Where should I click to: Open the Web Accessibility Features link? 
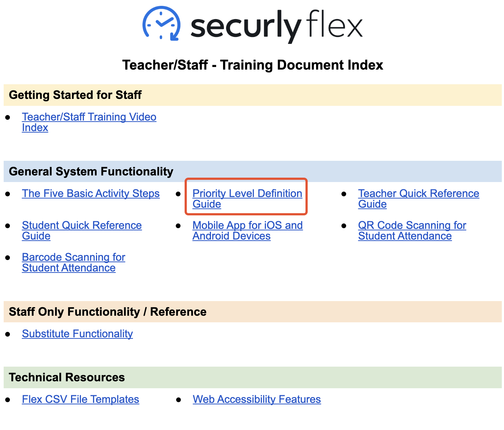[x=257, y=399]
